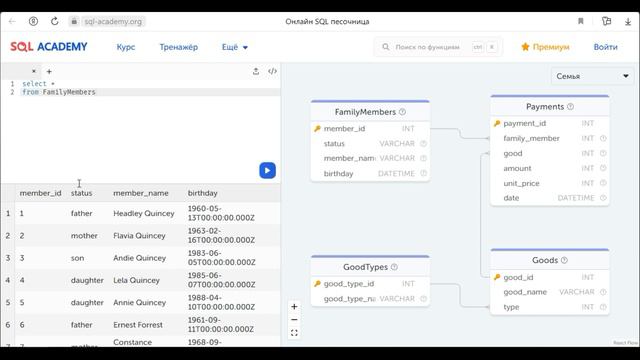Select the Lela Quincey cell
Viewport: 640px width, 360px height.
coord(136,280)
